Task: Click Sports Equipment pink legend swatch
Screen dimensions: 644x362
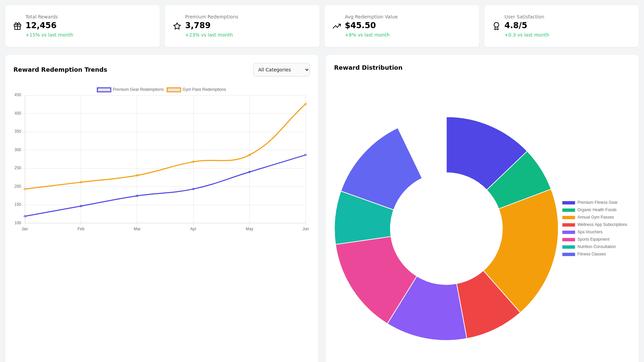Action: [x=569, y=239]
